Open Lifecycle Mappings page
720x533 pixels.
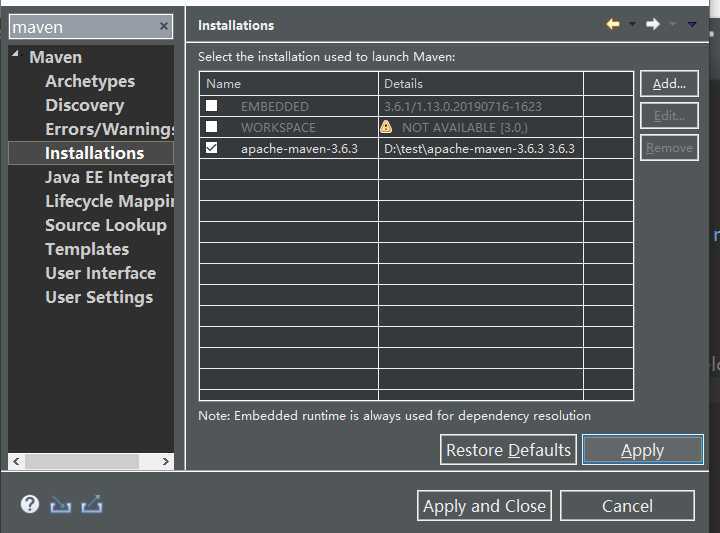pos(109,201)
